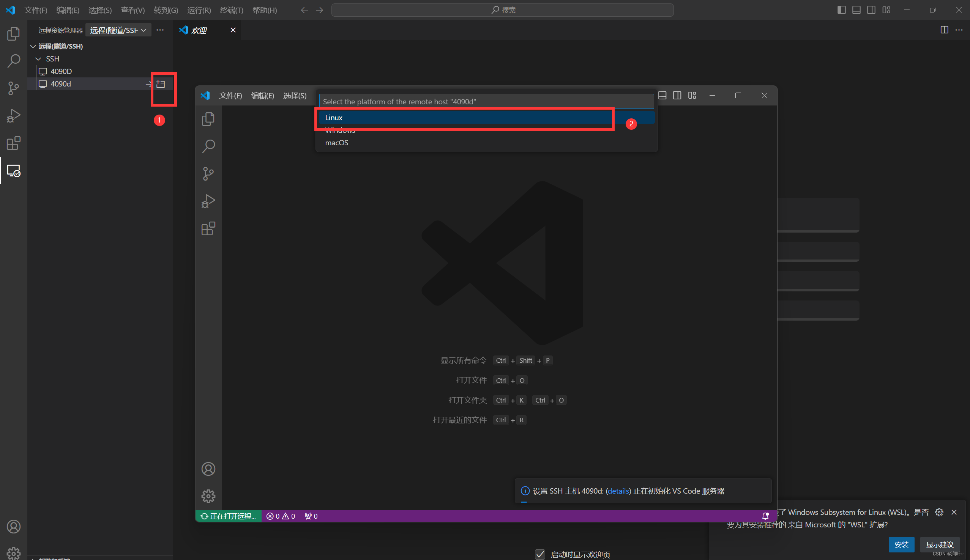Toggle the secondary side bar icon

point(871,9)
